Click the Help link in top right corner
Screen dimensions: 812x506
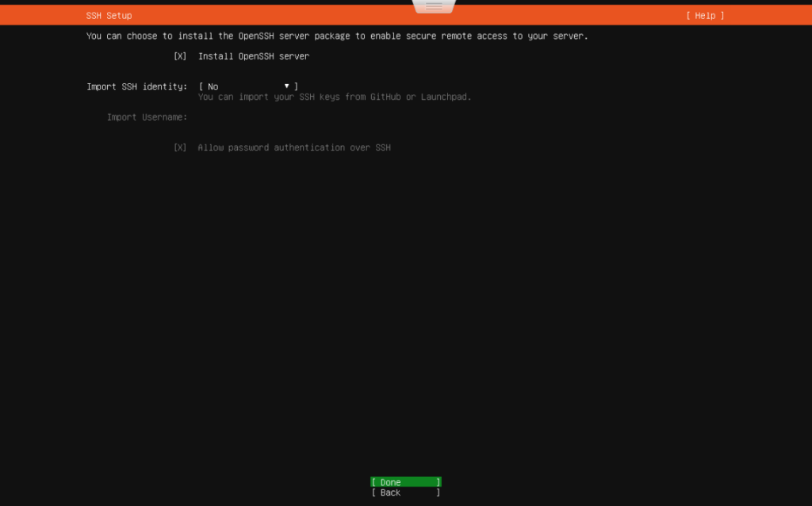coord(704,15)
